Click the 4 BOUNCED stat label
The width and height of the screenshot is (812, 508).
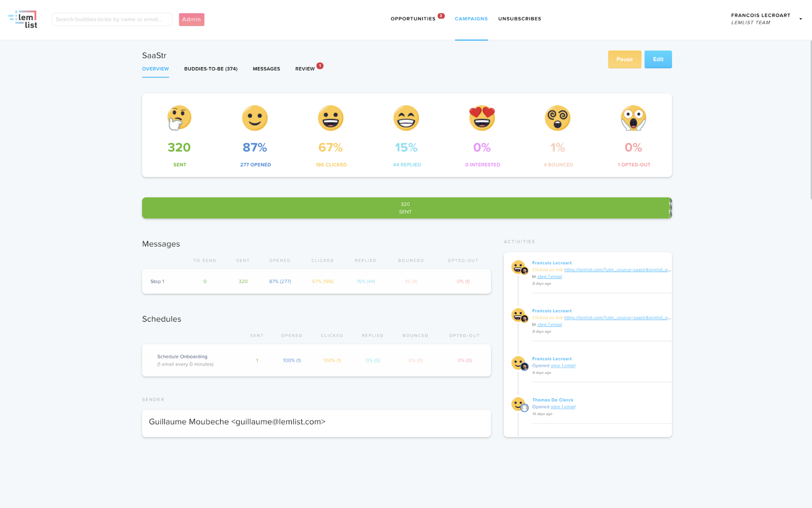click(558, 165)
